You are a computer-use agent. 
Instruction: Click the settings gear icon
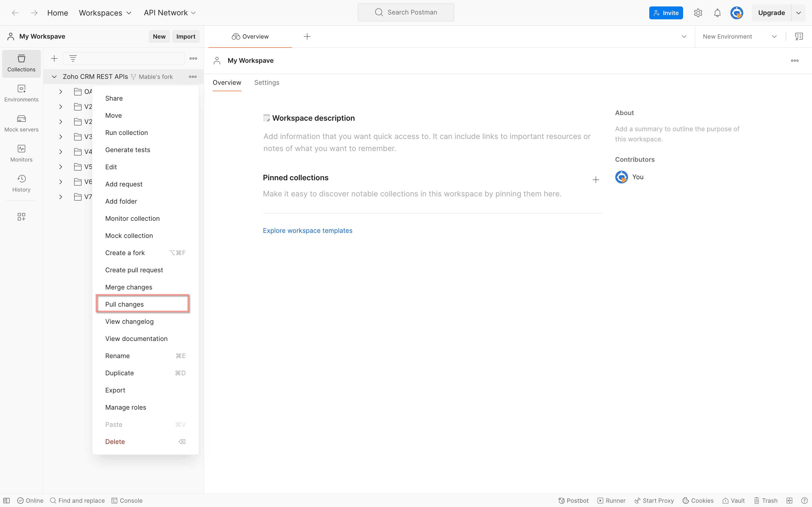698,13
